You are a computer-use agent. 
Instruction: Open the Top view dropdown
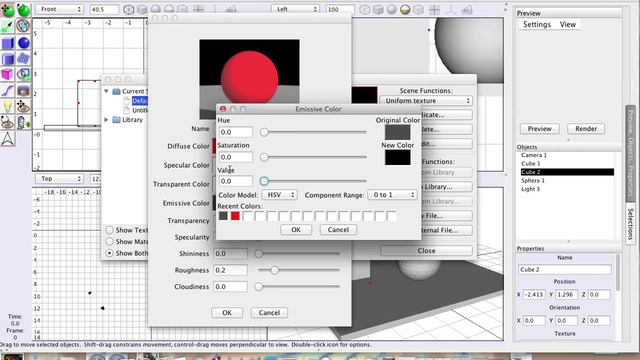point(59,179)
